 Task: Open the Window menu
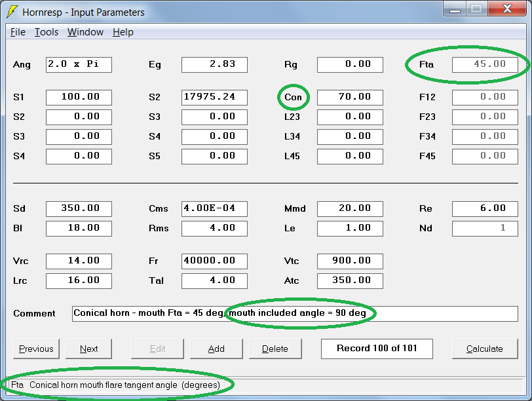(x=85, y=32)
